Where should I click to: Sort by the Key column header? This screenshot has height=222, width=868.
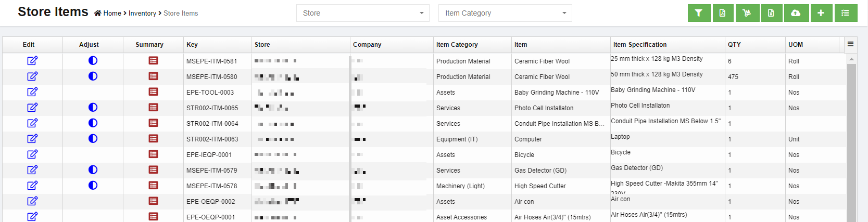192,45
